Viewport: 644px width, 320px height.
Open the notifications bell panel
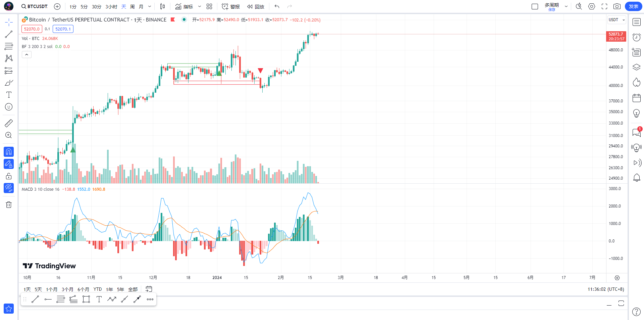(637, 178)
